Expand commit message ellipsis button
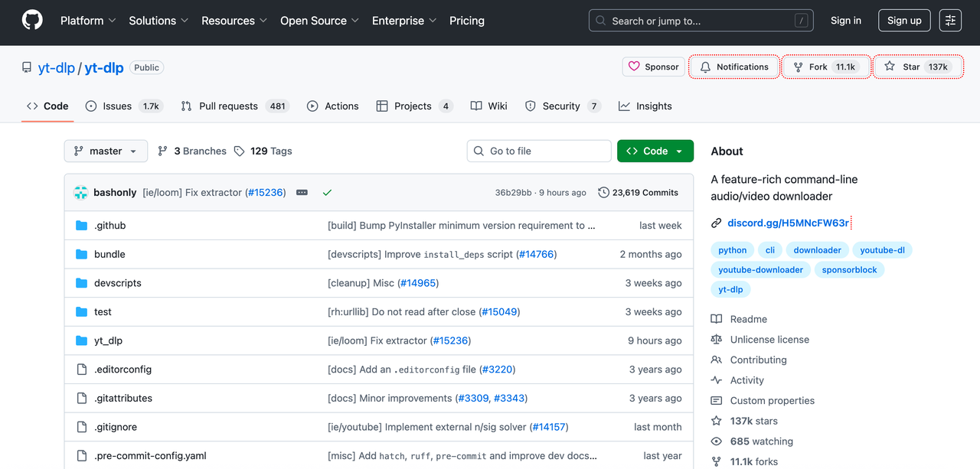 [302, 193]
